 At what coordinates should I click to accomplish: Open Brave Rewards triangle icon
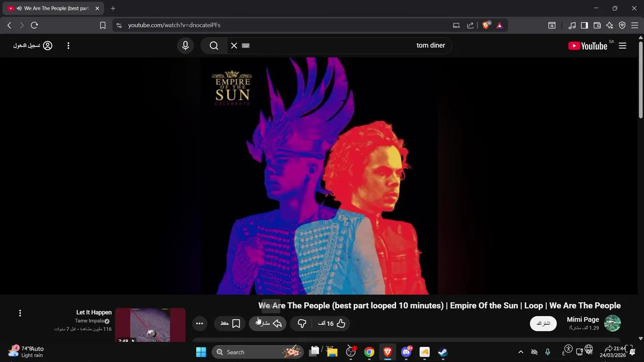coord(500,25)
